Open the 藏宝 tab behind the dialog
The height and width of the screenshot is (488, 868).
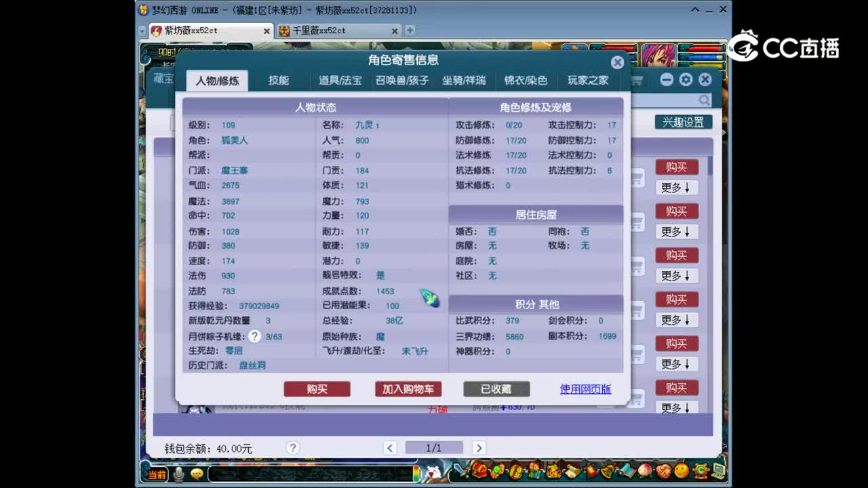(163, 79)
